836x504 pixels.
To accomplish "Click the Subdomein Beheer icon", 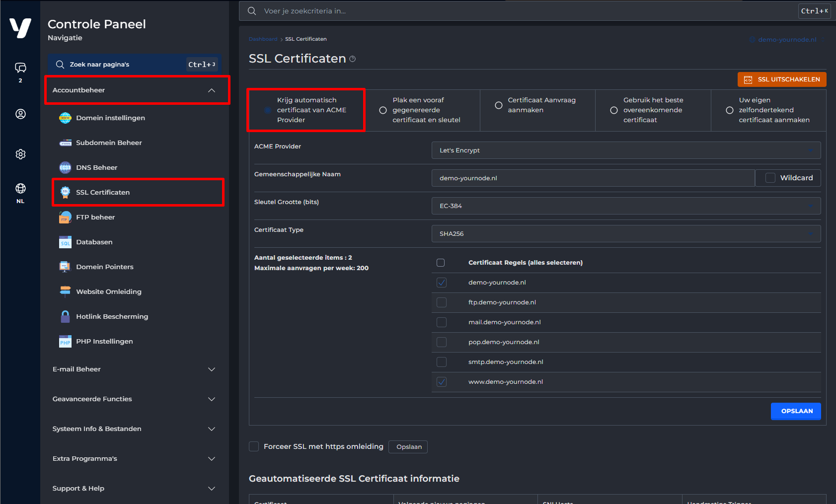I will tap(65, 143).
